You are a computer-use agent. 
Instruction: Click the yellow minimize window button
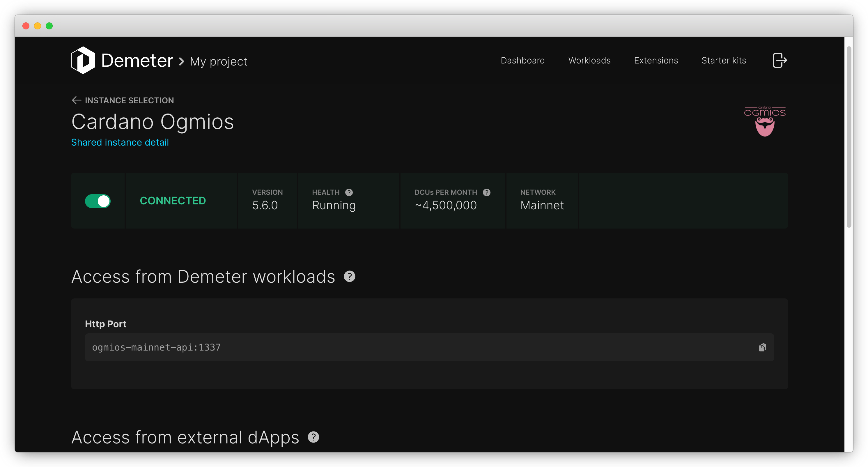[37, 26]
